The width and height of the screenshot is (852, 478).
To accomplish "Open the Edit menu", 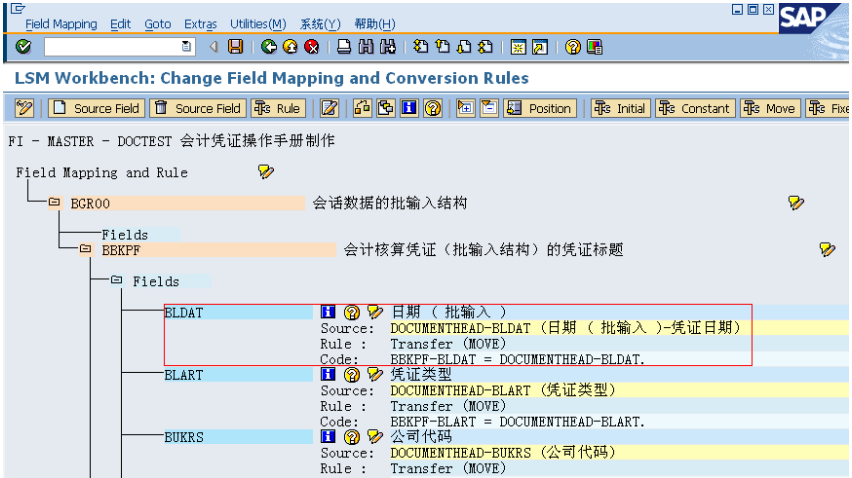I will pos(120,24).
